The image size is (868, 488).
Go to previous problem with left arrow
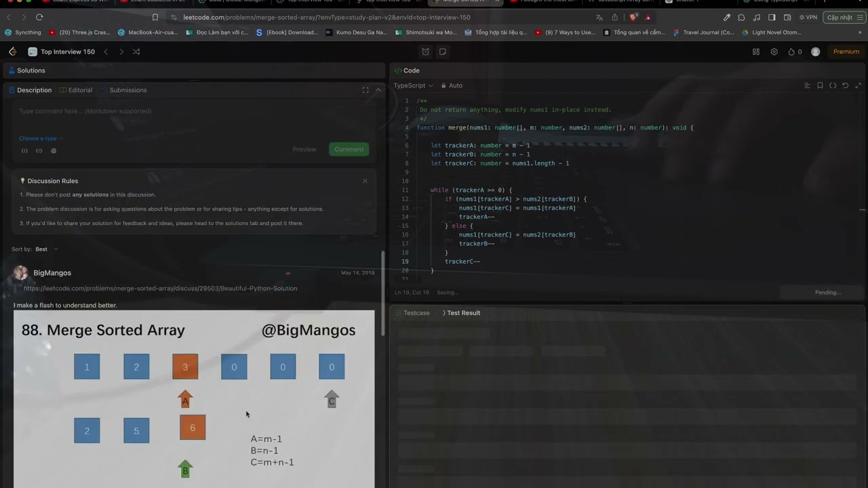pos(106,52)
